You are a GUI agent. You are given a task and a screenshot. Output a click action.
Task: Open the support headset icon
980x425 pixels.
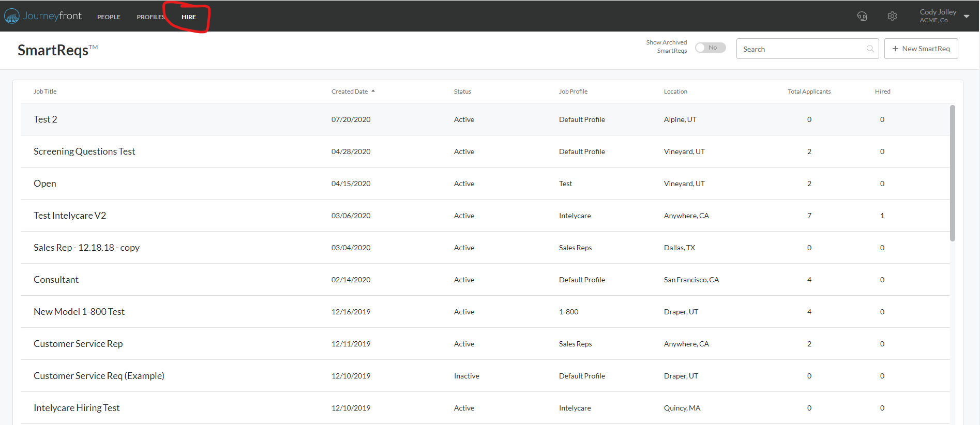pyautogui.click(x=862, y=16)
